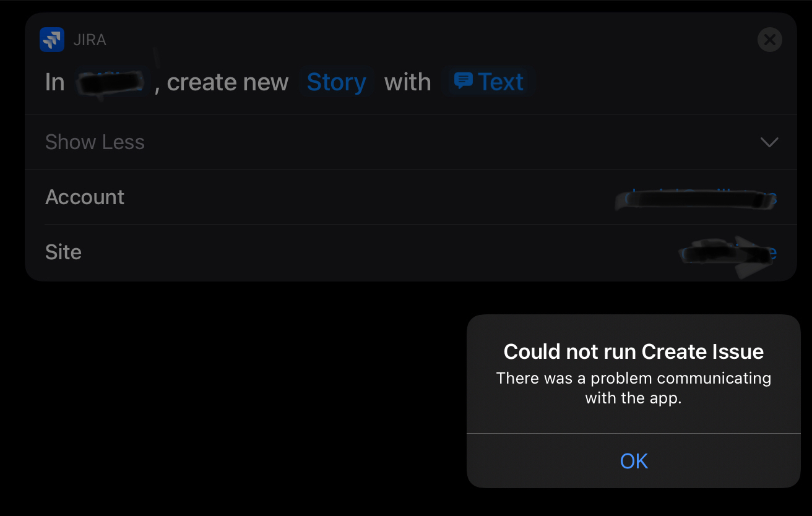Select the Site row label
The image size is (812, 516).
point(63,252)
